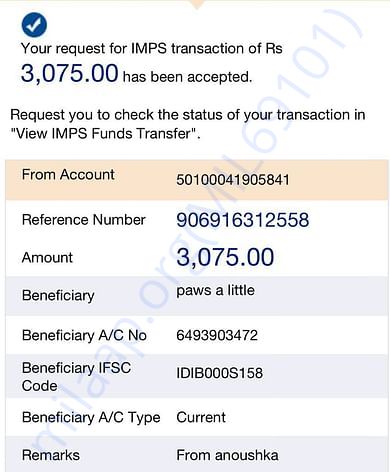
Task: Select beneficiary name paws a little
Action: tap(215, 290)
